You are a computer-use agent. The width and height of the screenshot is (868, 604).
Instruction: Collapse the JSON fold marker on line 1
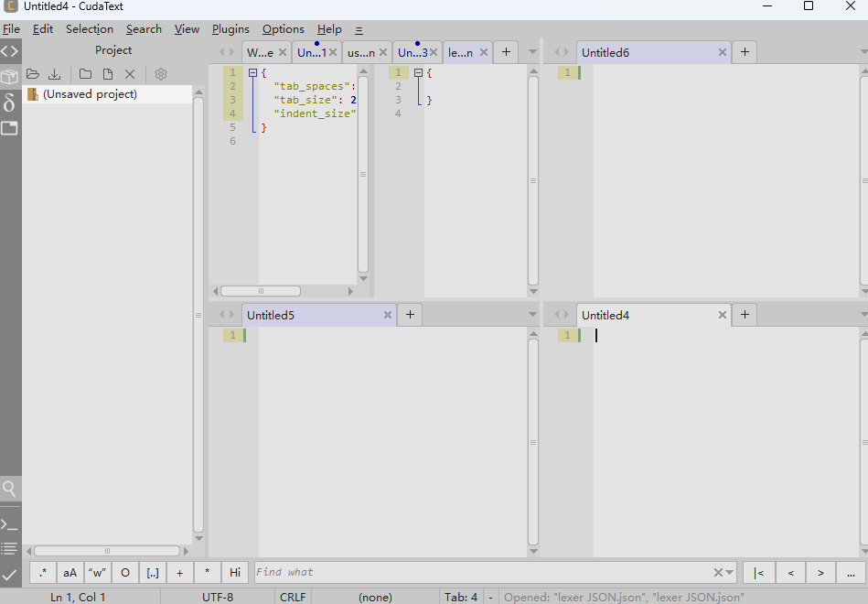pos(252,72)
